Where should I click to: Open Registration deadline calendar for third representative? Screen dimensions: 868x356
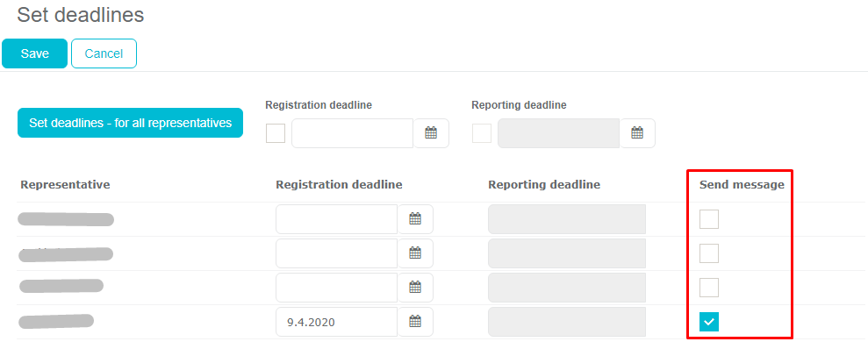415,288
